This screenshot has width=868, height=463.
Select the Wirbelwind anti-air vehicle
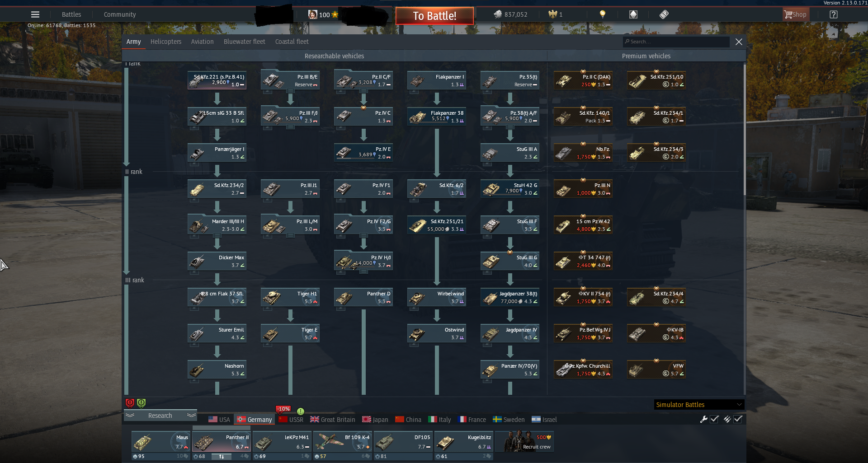[437, 297]
